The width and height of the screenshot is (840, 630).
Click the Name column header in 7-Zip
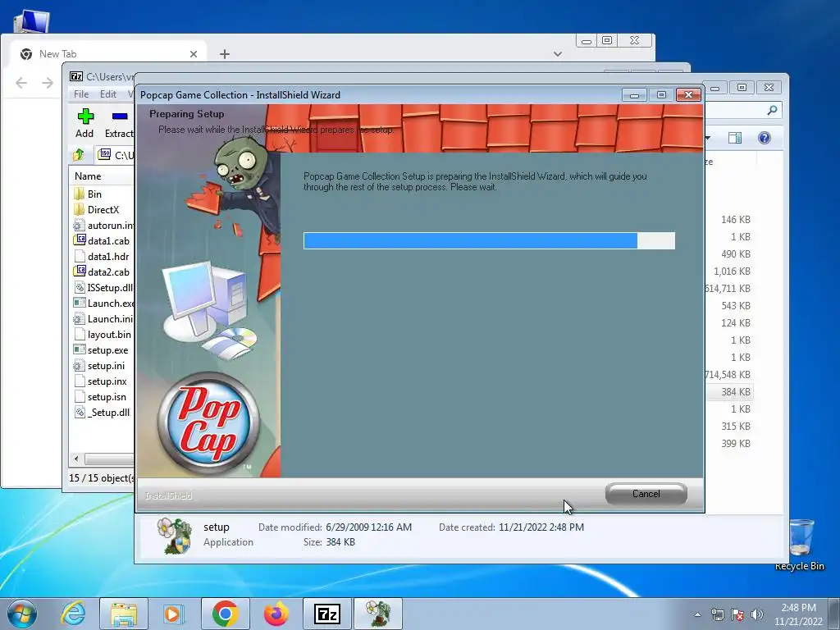click(x=88, y=176)
